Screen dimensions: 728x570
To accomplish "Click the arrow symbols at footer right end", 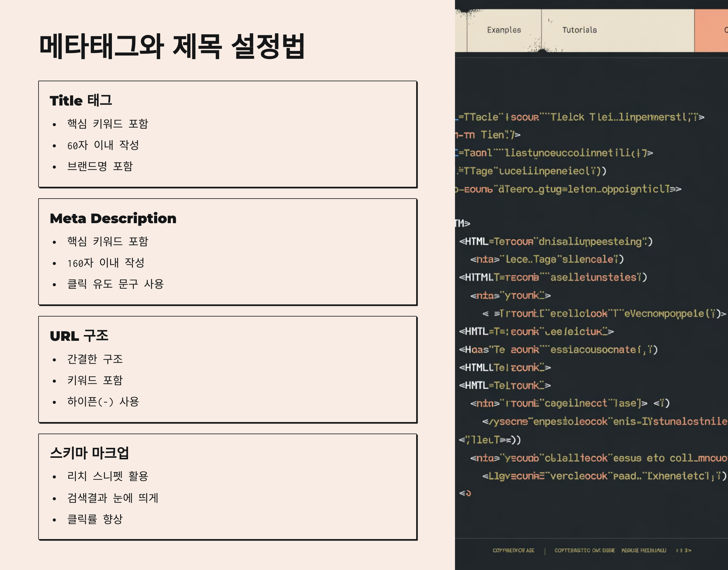I will coord(683,550).
